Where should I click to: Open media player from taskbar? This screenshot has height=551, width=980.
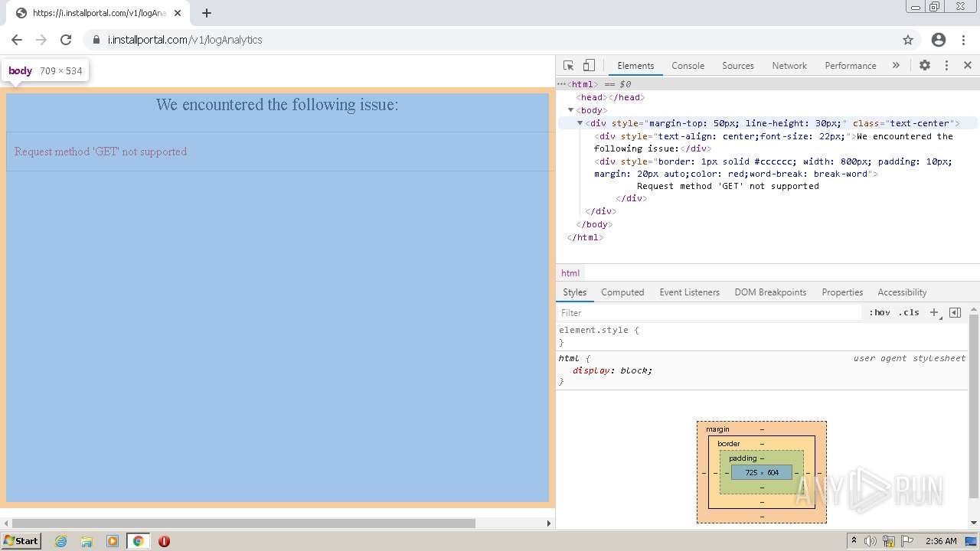(x=113, y=541)
